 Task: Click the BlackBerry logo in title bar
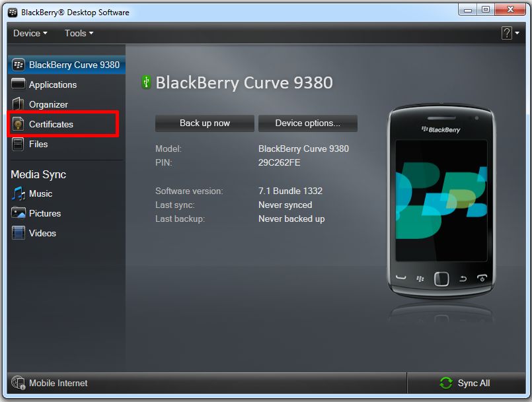[13, 13]
